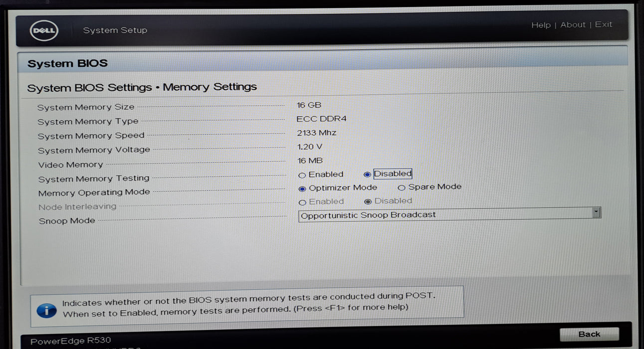Click the 16 GB memory size value
The height and width of the screenshot is (349, 644).
309,105
